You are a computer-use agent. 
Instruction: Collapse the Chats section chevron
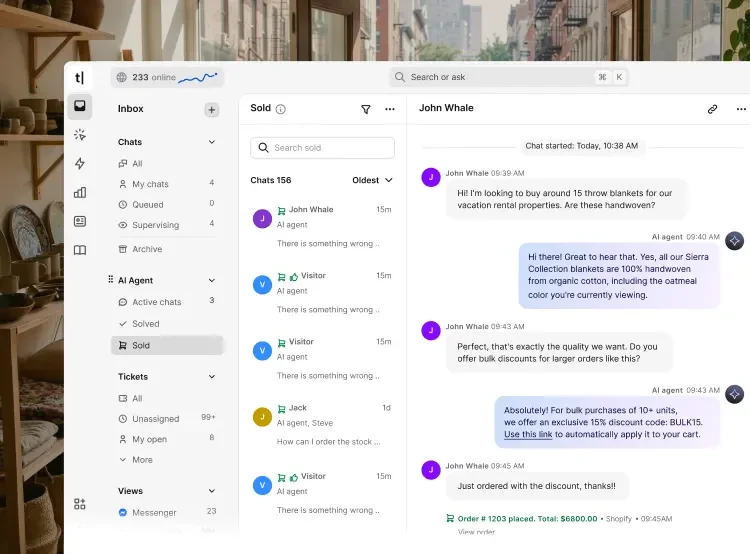point(211,142)
